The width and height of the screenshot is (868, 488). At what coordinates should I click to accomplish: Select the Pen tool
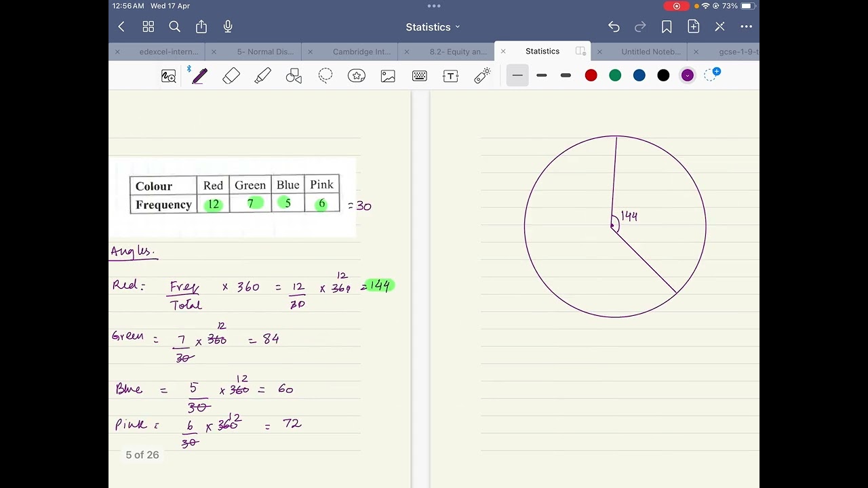click(x=199, y=75)
